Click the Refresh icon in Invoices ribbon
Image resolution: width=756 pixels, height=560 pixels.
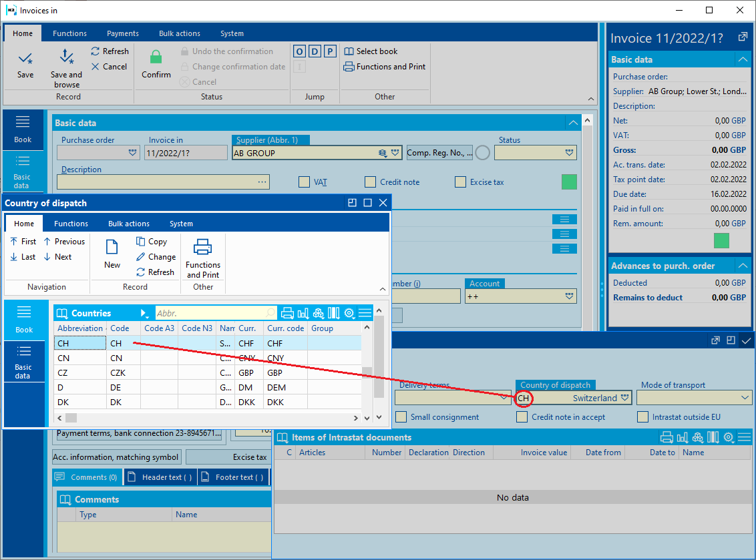95,51
